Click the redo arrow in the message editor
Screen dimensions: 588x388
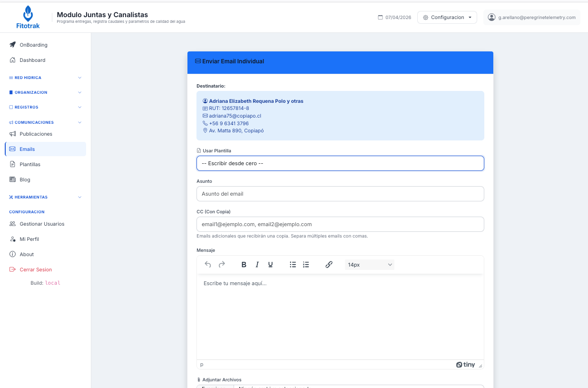coord(222,264)
